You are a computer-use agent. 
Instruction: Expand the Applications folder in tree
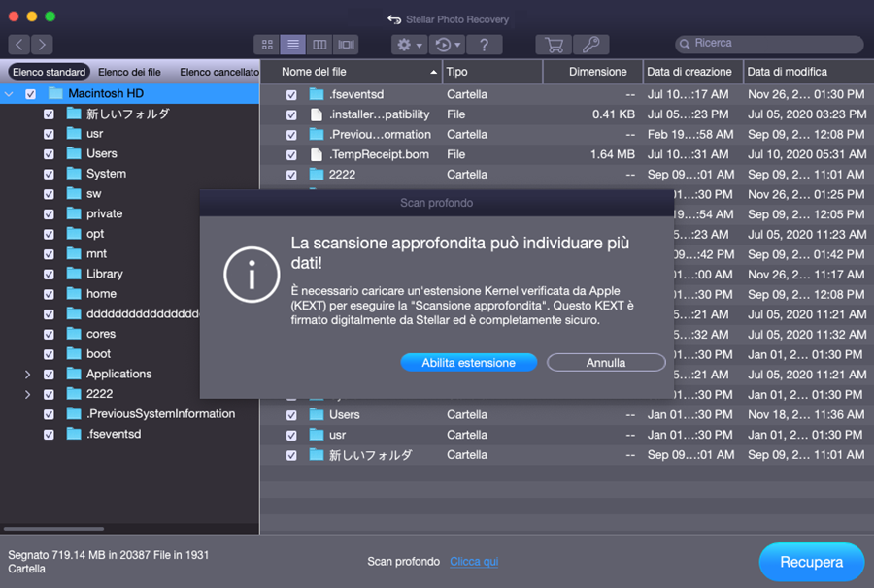click(27, 374)
